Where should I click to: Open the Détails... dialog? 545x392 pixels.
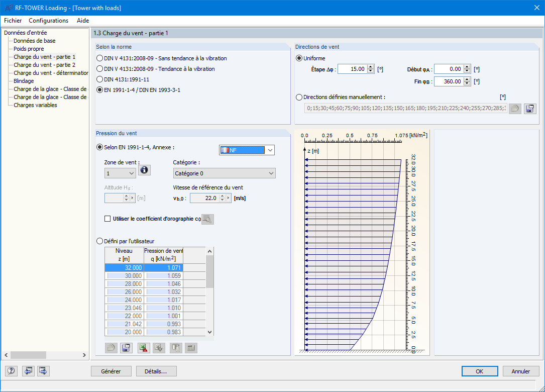click(x=156, y=371)
